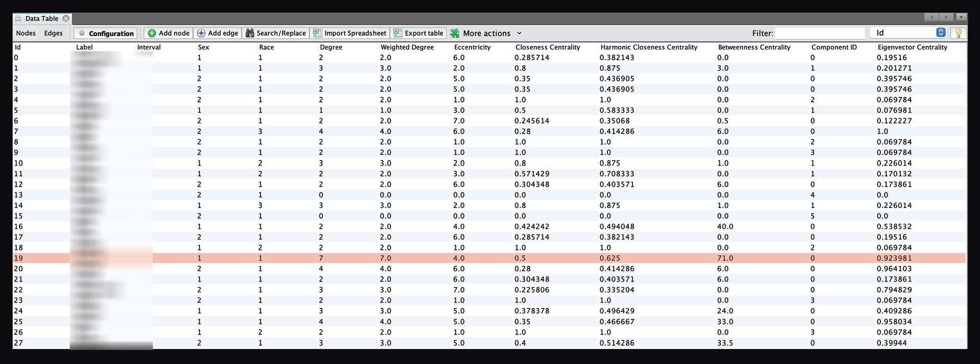This screenshot has width=980, height=364.
Task: Switch table view to Nodes
Action: 26,33
